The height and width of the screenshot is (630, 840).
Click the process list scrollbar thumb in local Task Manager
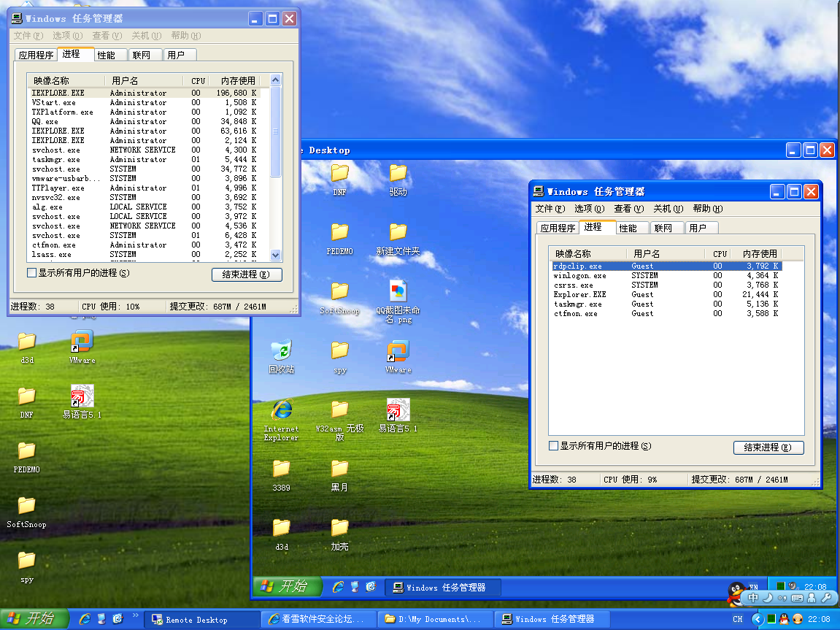pyautogui.click(x=276, y=131)
